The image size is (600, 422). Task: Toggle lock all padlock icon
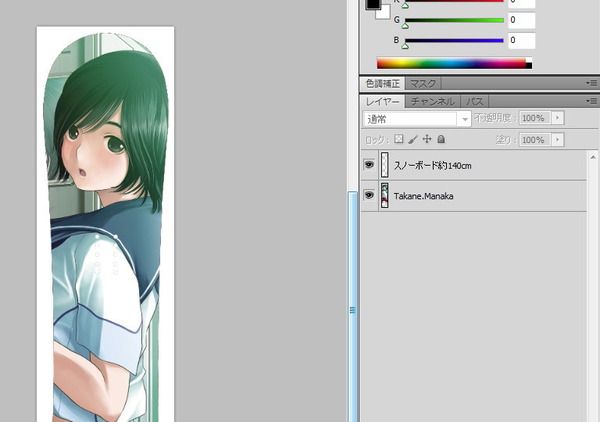click(441, 139)
